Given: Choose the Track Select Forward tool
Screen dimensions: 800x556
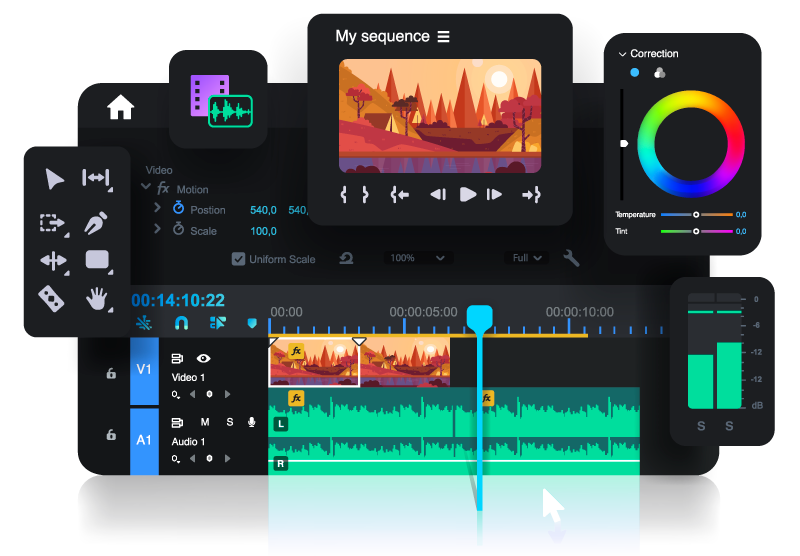Looking at the screenshot, I should [x=51, y=223].
